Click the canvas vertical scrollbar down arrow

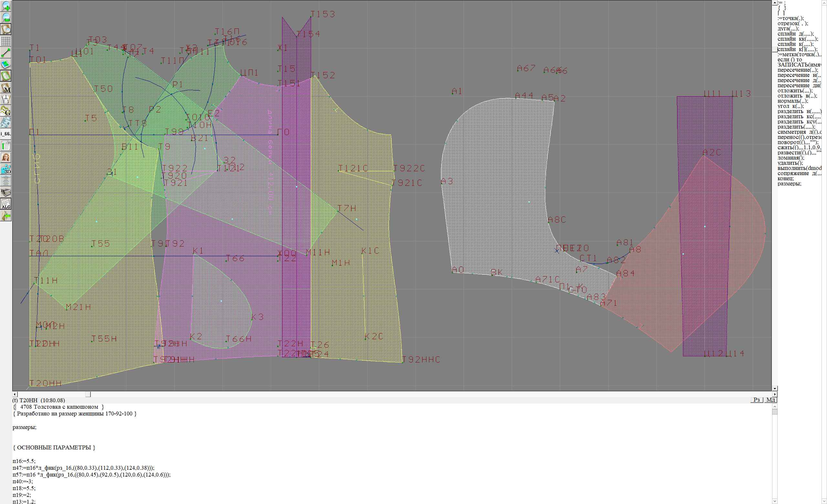775,388
